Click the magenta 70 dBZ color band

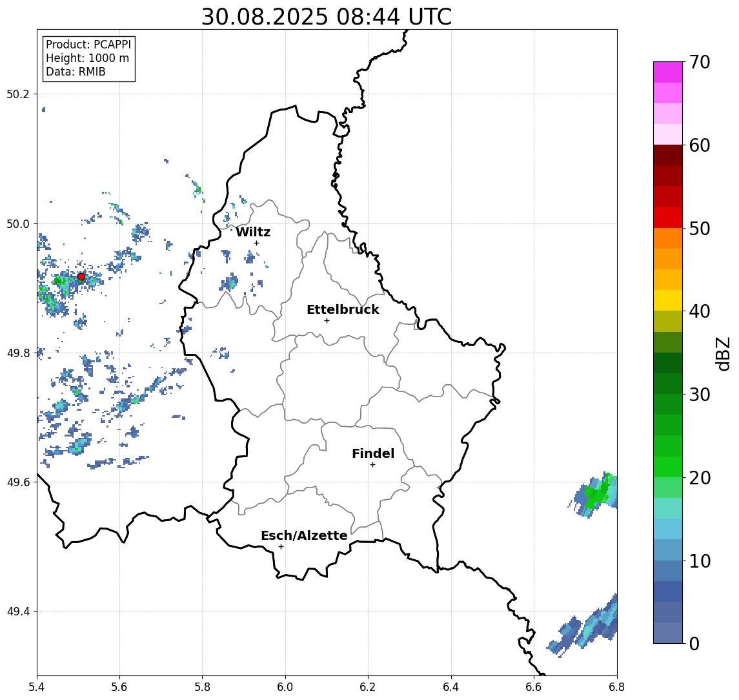tap(668, 72)
